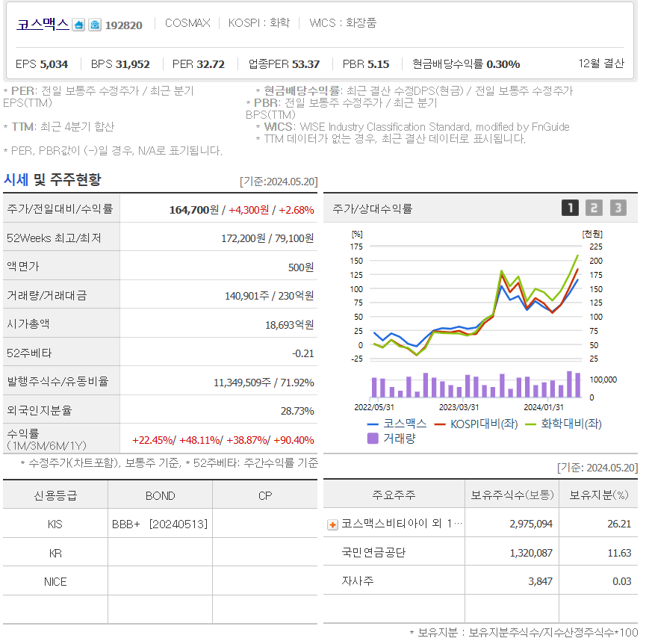Click the 거래량 purple legend square
The width and height of the screenshot is (649, 644).
[x=373, y=438]
